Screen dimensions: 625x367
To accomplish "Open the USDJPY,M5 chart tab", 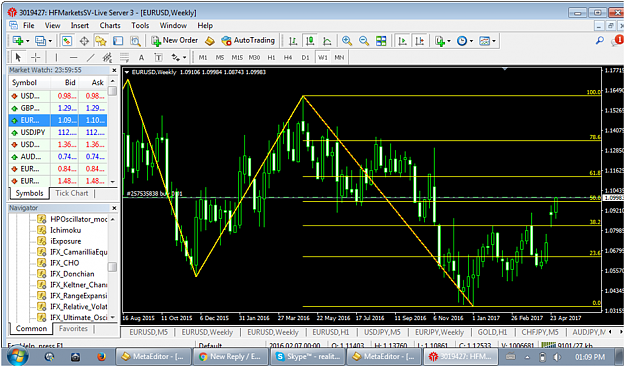I will click(382, 332).
